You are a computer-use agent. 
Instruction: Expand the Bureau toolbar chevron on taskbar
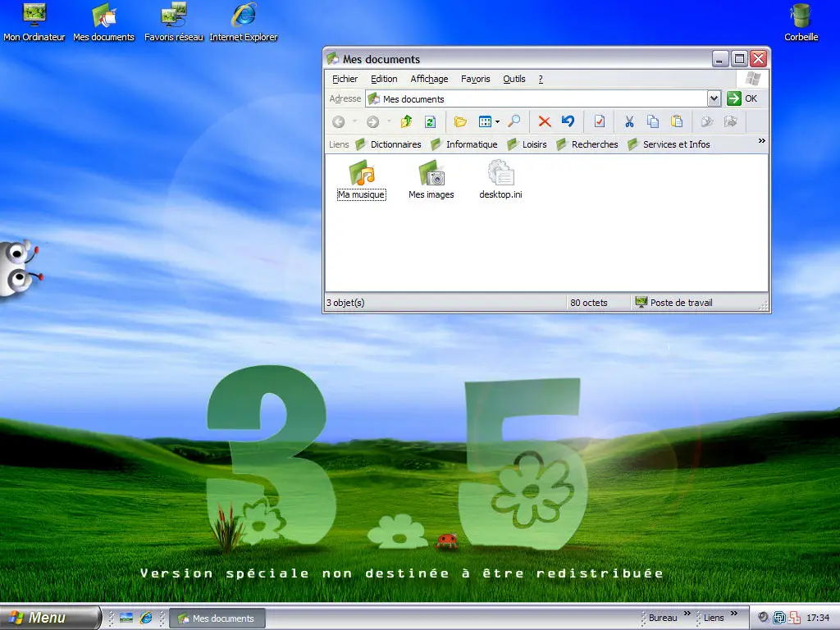click(687, 614)
